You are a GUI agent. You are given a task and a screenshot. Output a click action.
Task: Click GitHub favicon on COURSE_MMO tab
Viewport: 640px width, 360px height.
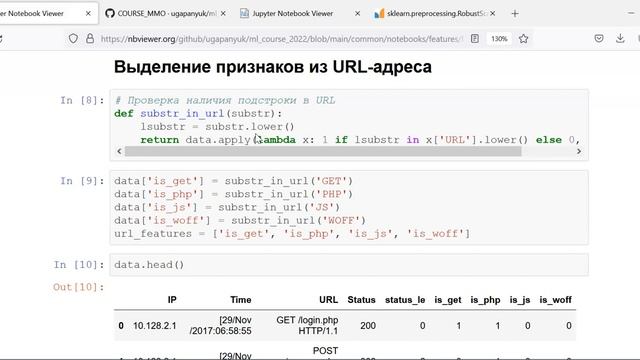point(109,13)
